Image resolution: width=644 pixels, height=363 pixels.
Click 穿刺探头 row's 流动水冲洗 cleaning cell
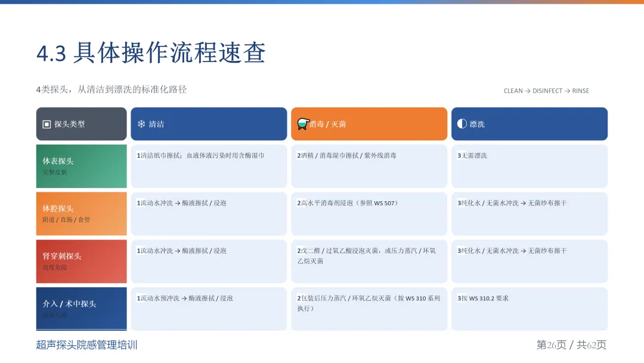coord(209,262)
